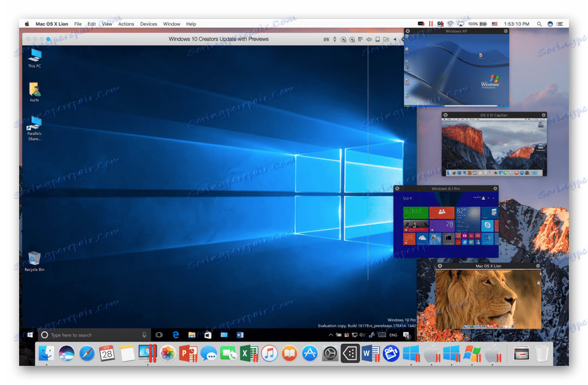The height and width of the screenshot is (385, 588).
Task: Click the Cortana microphone in search box
Action: point(145,335)
